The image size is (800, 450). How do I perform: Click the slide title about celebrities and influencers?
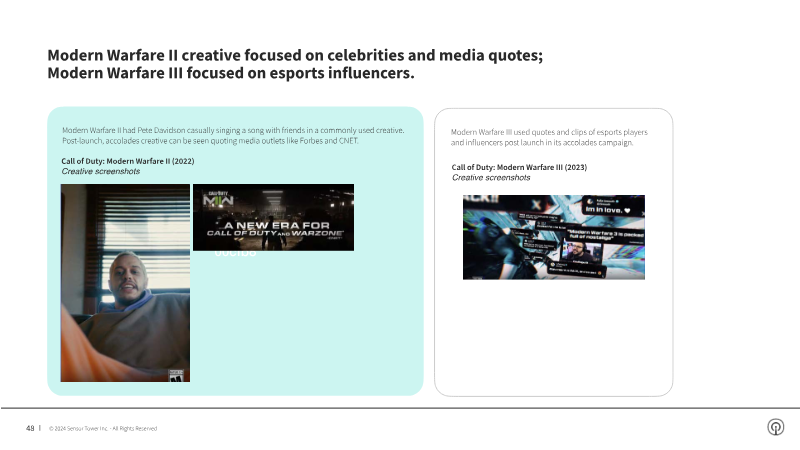click(295, 65)
